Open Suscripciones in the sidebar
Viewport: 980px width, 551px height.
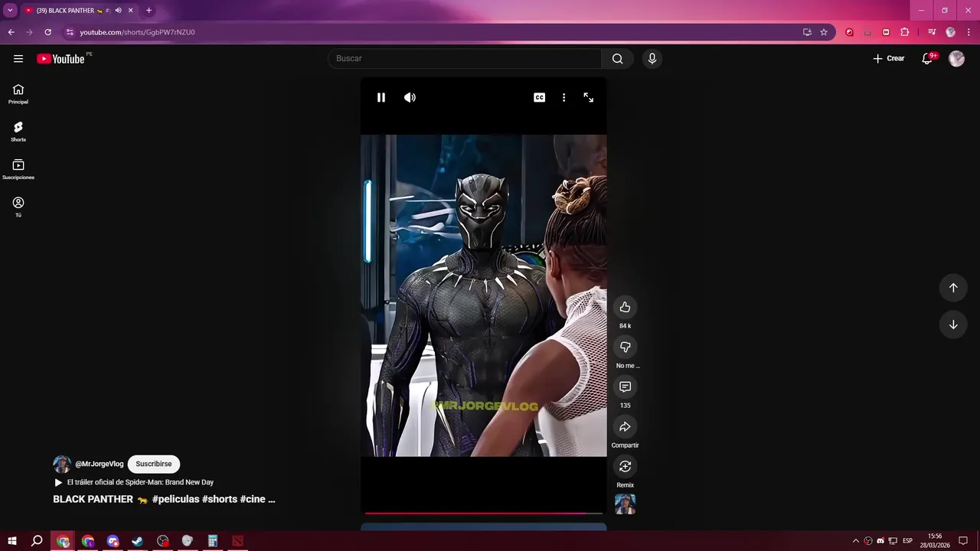pyautogui.click(x=18, y=169)
